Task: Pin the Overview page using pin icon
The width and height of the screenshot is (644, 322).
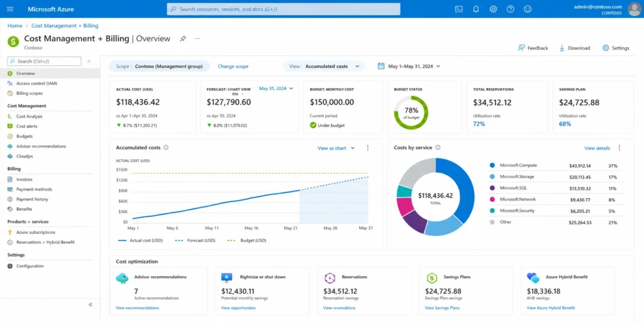Action: click(x=183, y=38)
